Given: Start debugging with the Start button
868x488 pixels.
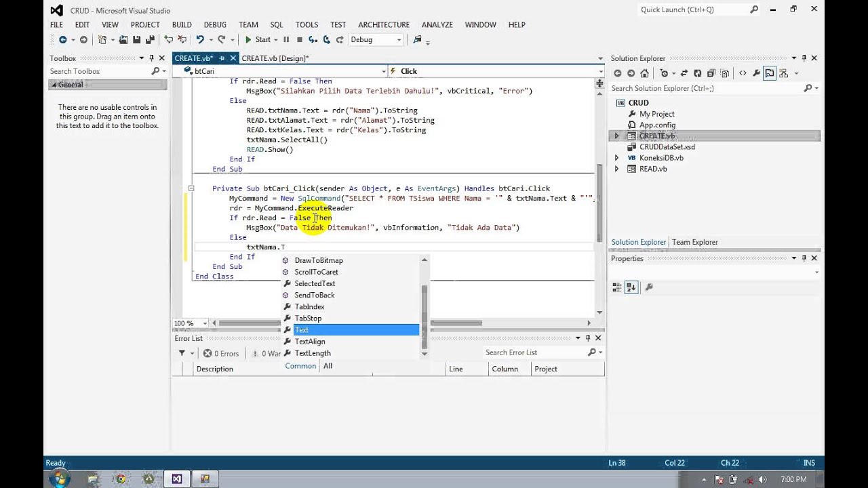Looking at the screenshot, I should (x=258, y=39).
